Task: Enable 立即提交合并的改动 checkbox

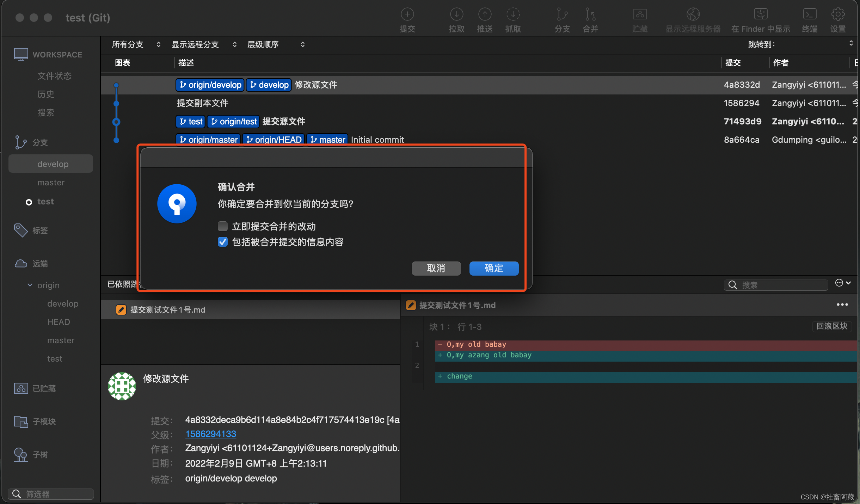Action: 223,226
